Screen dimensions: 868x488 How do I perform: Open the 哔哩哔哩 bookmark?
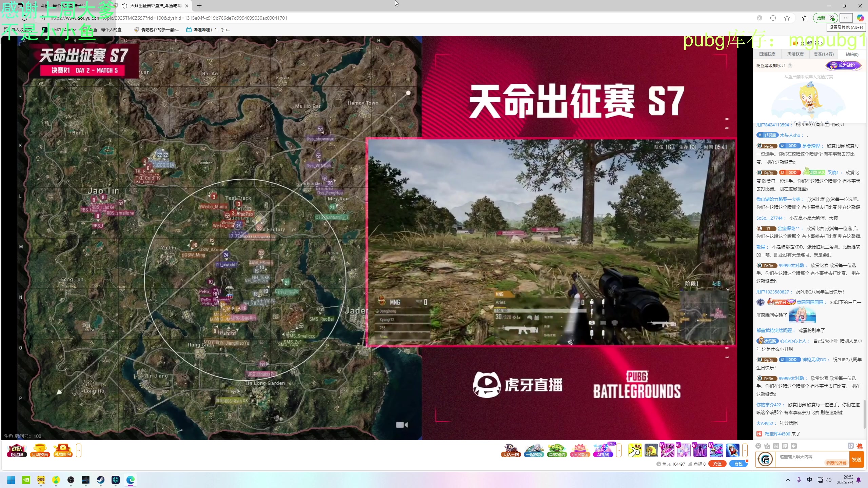pos(208,30)
